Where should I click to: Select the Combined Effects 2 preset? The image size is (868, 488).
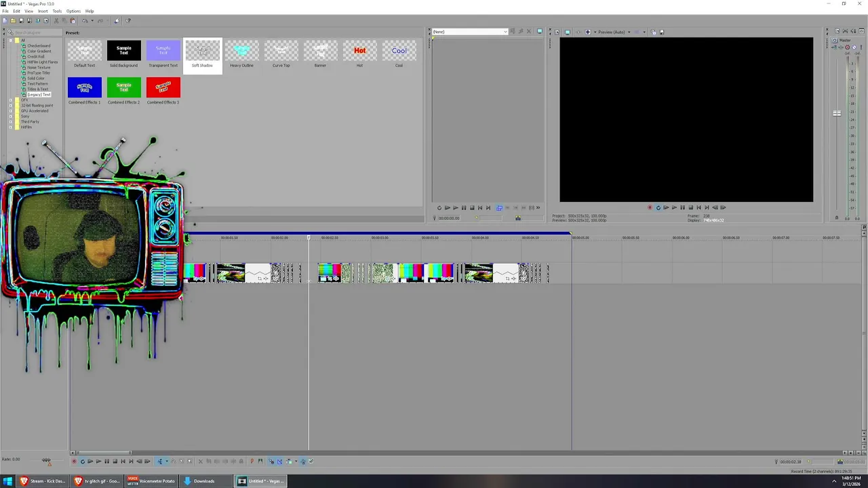(123, 91)
